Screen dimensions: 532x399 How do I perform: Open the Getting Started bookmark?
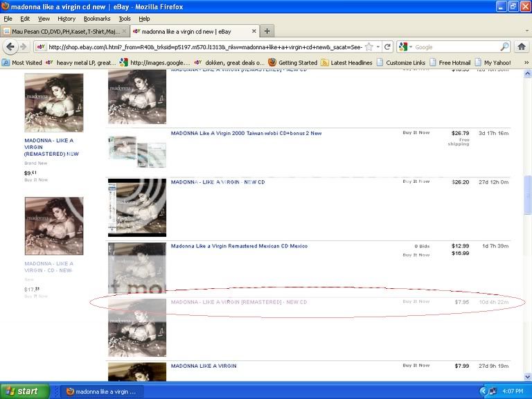[292, 62]
